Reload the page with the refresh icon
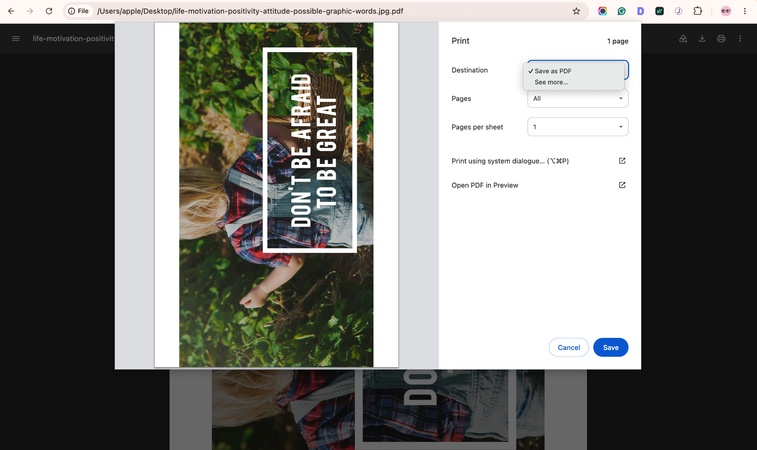 click(x=49, y=11)
